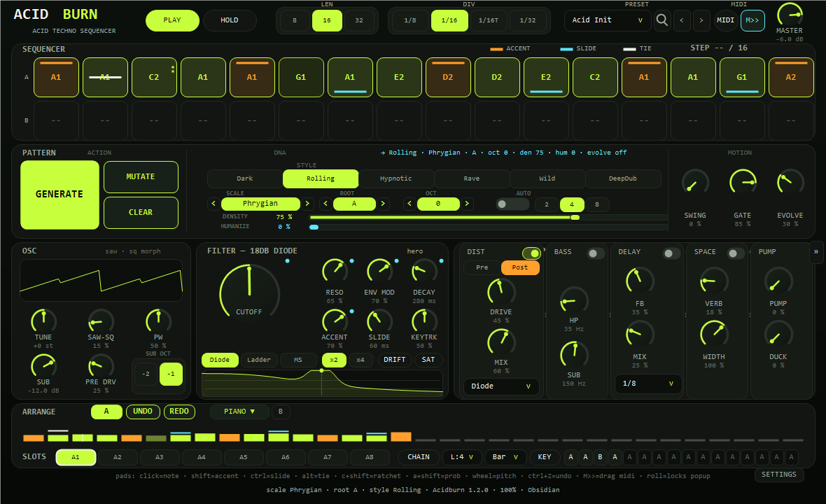Click the CHAIN button

point(419,457)
